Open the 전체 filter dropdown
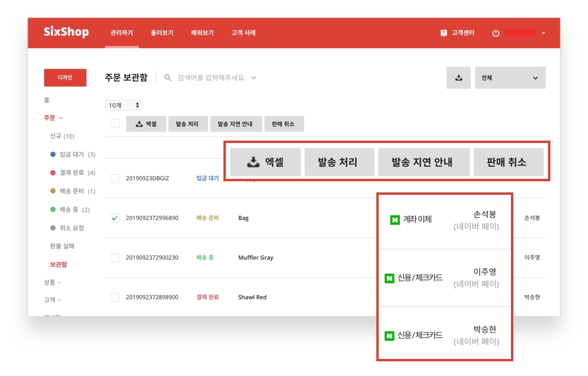 [510, 78]
